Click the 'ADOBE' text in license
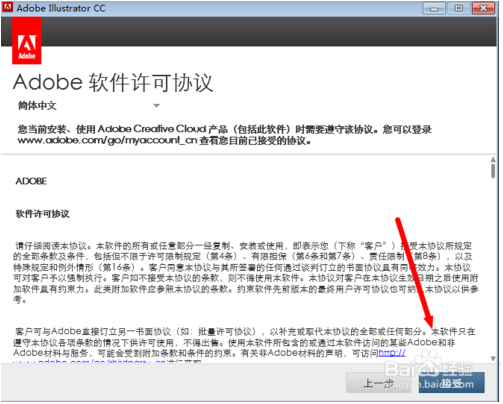Screen dimensions: 503x404 pyautogui.click(x=31, y=181)
